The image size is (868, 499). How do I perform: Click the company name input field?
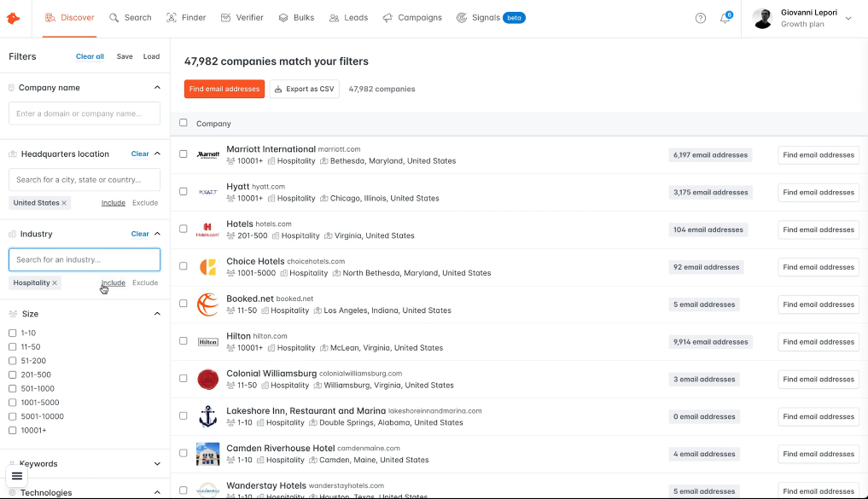84,113
